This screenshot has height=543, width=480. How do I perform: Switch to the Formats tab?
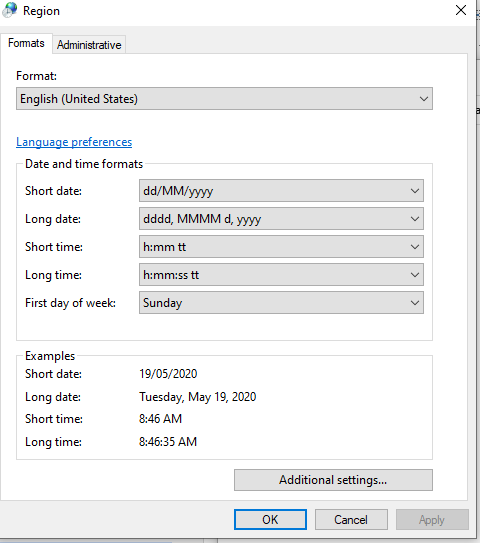26,43
